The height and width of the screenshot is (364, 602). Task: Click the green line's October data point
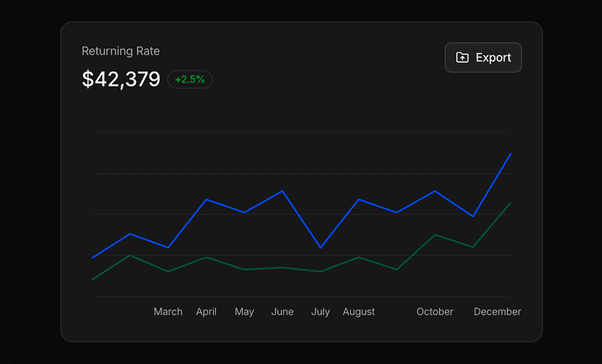point(435,235)
